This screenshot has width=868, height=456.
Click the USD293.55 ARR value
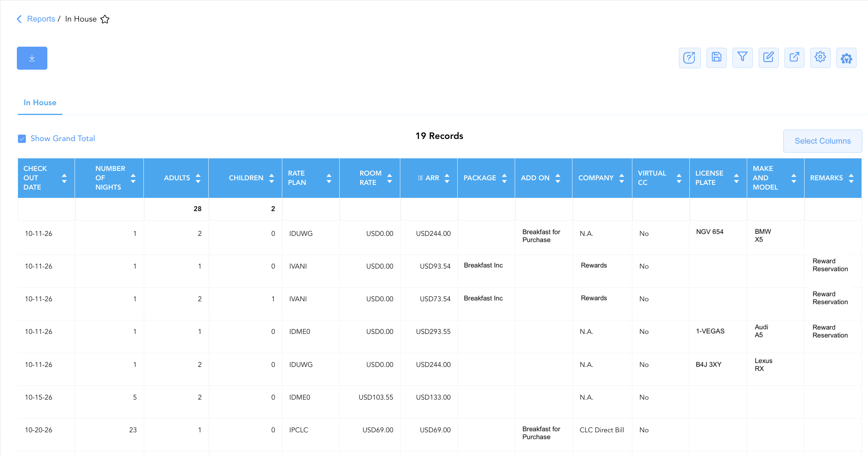pos(433,332)
